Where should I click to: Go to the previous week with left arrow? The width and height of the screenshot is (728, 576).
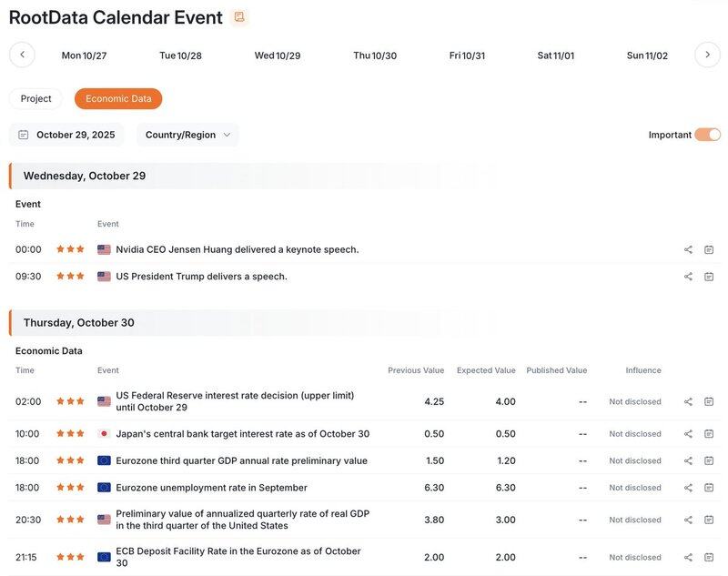pos(22,55)
